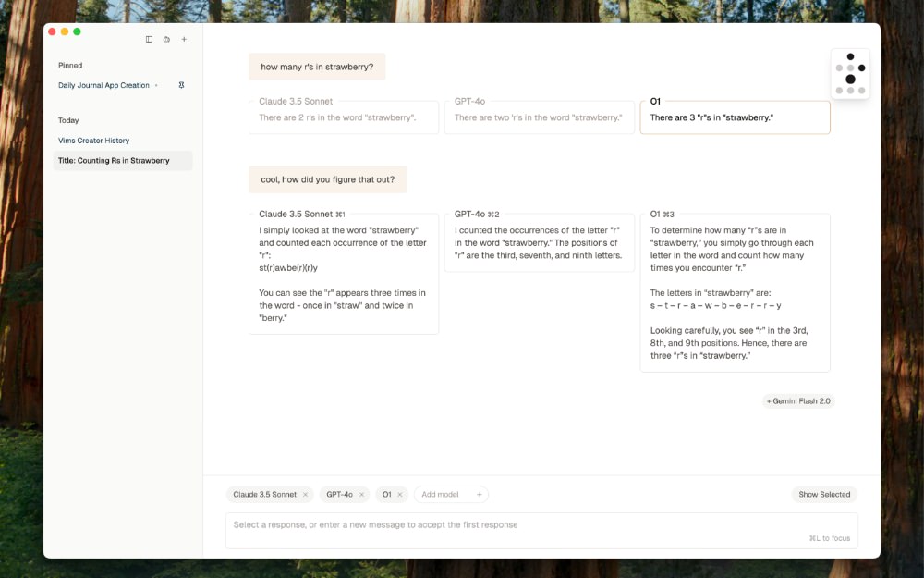Click the icon between sidebar toggle and plus

pyautogui.click(x=166, y=40)
